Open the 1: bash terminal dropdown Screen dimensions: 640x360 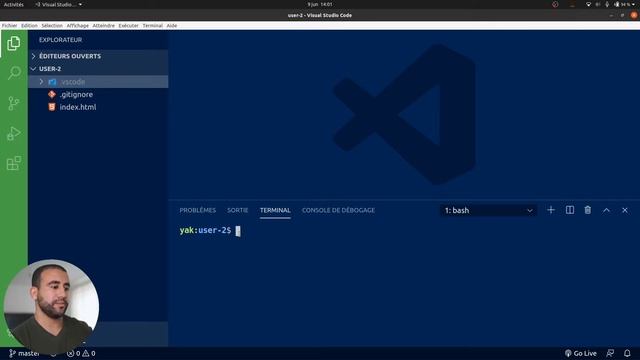489,211
